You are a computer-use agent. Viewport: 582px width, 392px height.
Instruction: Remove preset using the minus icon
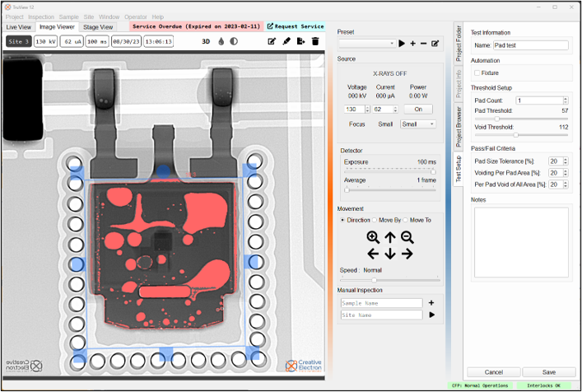[x=423, y=44]
